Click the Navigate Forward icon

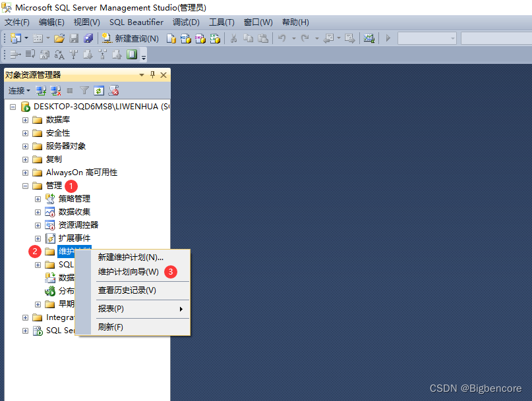point(350,38)
